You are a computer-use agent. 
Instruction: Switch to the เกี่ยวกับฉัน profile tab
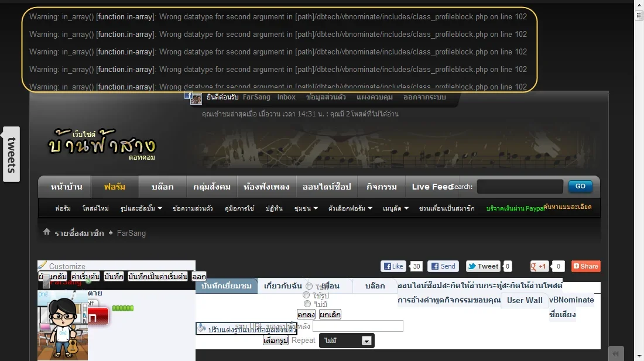[x=283, y=286]
